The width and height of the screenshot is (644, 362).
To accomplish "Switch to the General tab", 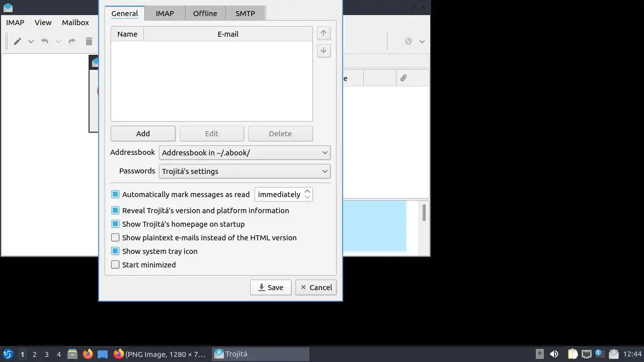I will [x=124, y=14].
